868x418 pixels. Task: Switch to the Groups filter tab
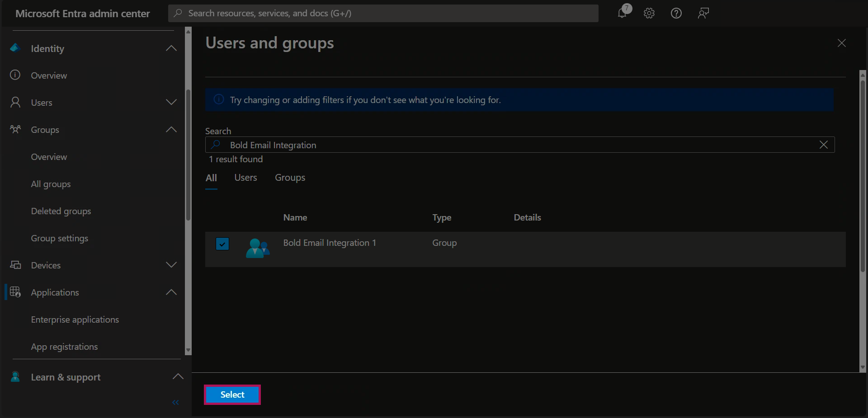click(x=290, y=178)
